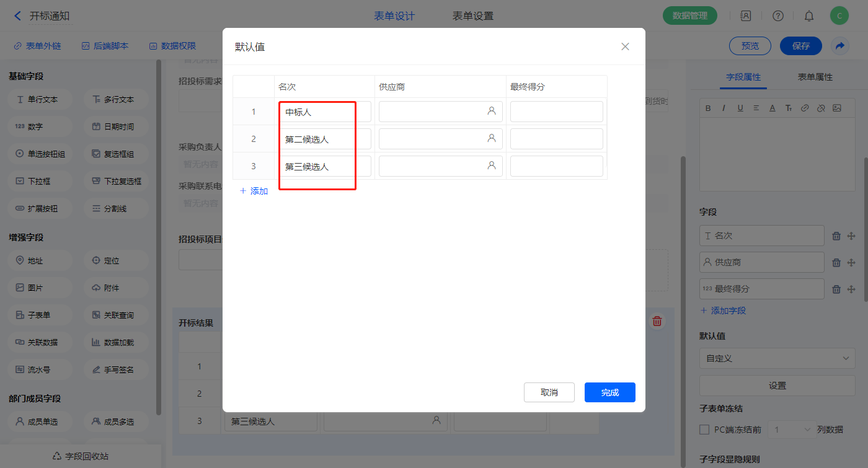Click the 数据管理 green button

tap(689, 16)
